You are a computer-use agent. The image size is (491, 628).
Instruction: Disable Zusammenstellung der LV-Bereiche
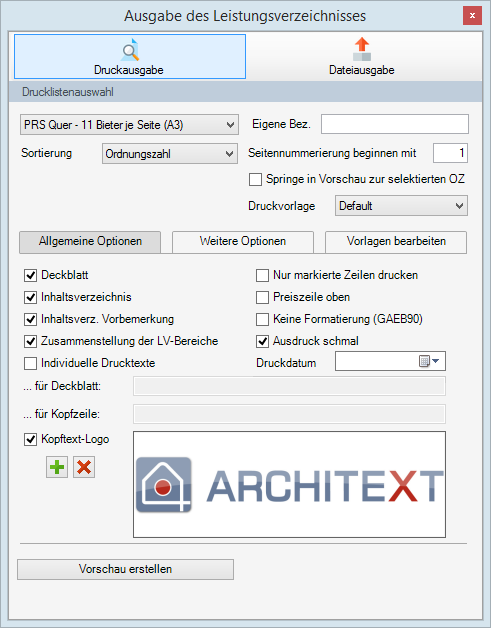30,342
